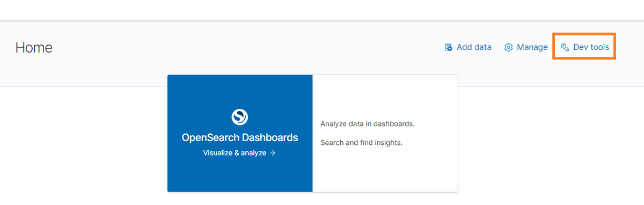Open the Add data link text
The width and height of the screenshot is (644, 205).
(474, 47)
